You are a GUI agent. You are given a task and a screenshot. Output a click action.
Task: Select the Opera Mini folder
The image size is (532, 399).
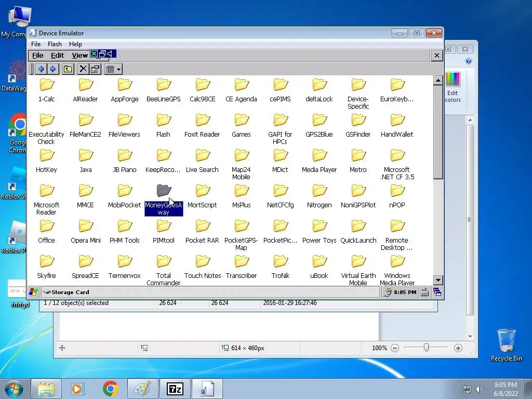point(86,232)
